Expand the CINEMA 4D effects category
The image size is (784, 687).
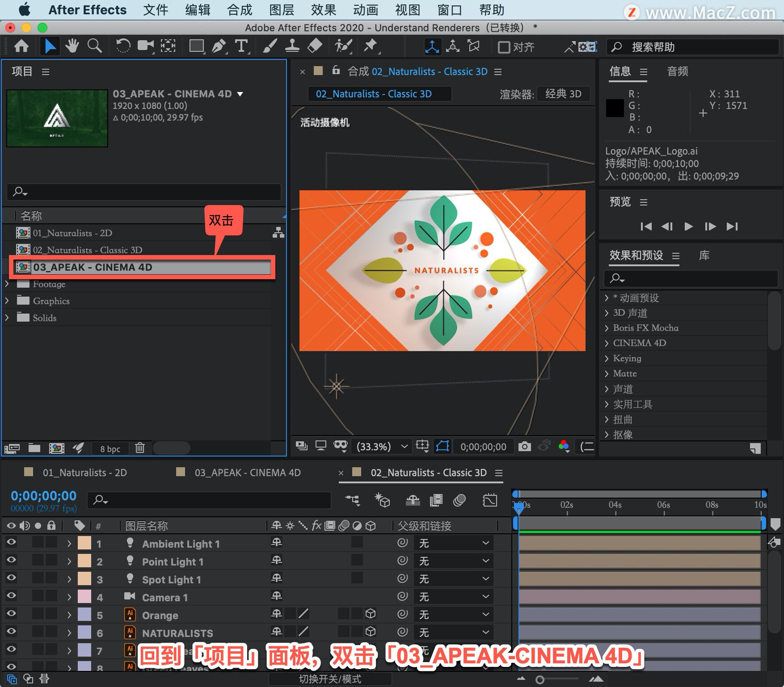[x=607, y=343]
